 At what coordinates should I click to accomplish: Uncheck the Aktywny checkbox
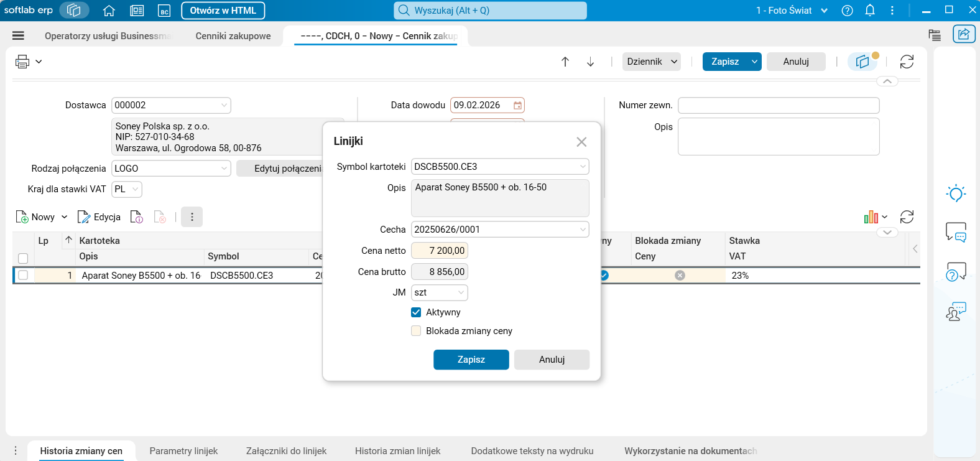(x=416, y=312)
